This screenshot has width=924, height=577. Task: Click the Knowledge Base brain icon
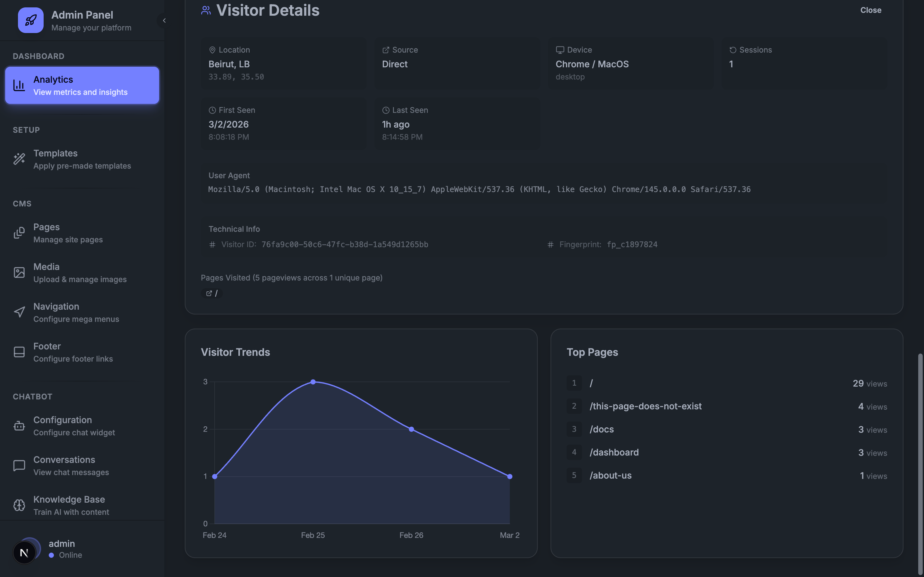(x=19, y=505)
